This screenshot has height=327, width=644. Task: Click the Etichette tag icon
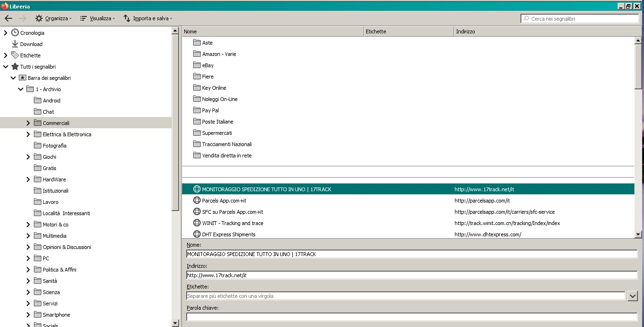(x=15, y=55)
